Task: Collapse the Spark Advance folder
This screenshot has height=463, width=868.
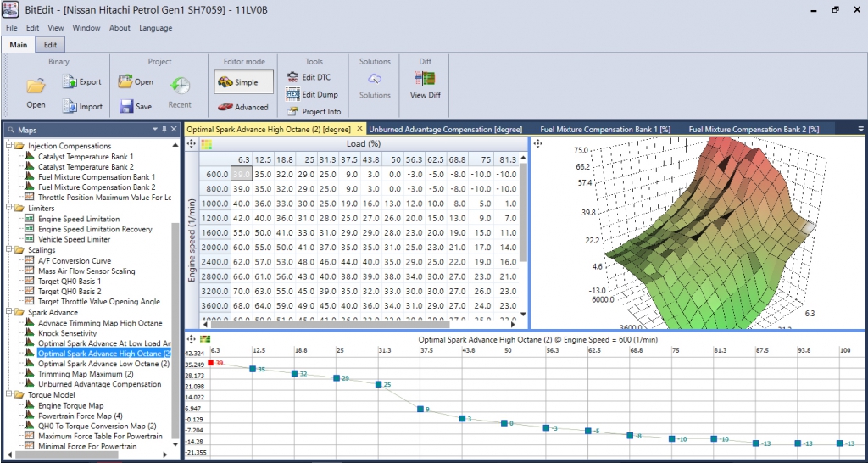Action: tap(8, 312)
